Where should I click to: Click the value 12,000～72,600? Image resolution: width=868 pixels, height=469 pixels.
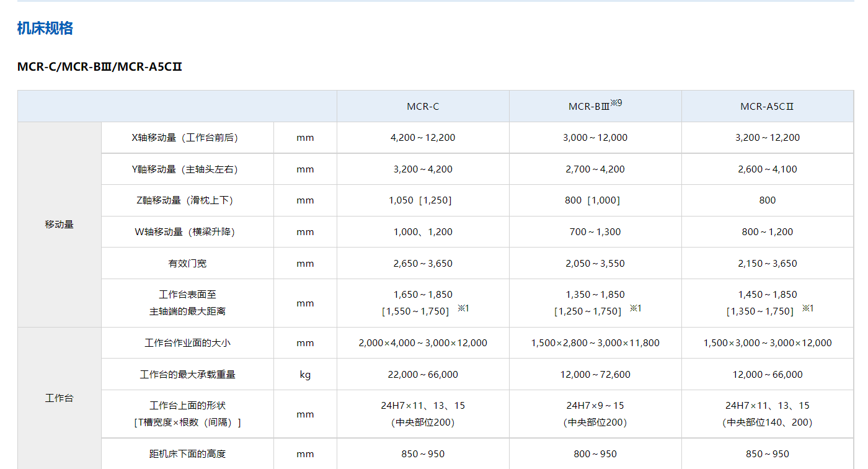[x=595, y=374]
